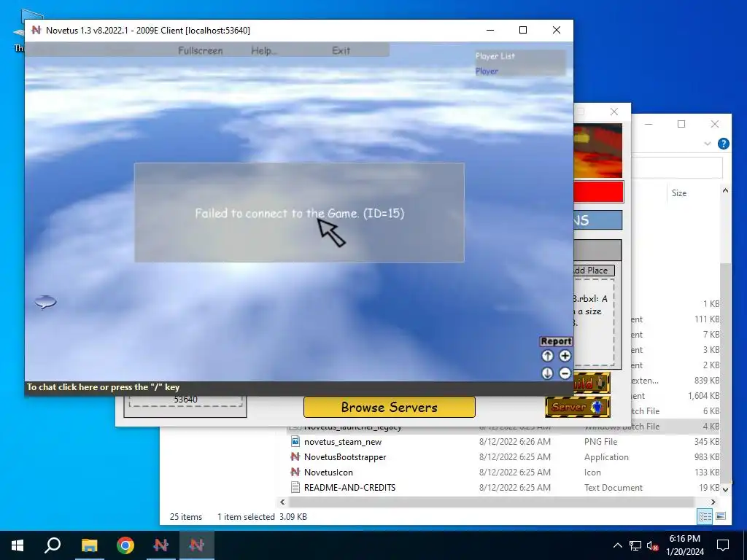The width and height of the screenshot is (747, 560).
Task: Click the zoom out minus icon
Action: tap(565, 373)
